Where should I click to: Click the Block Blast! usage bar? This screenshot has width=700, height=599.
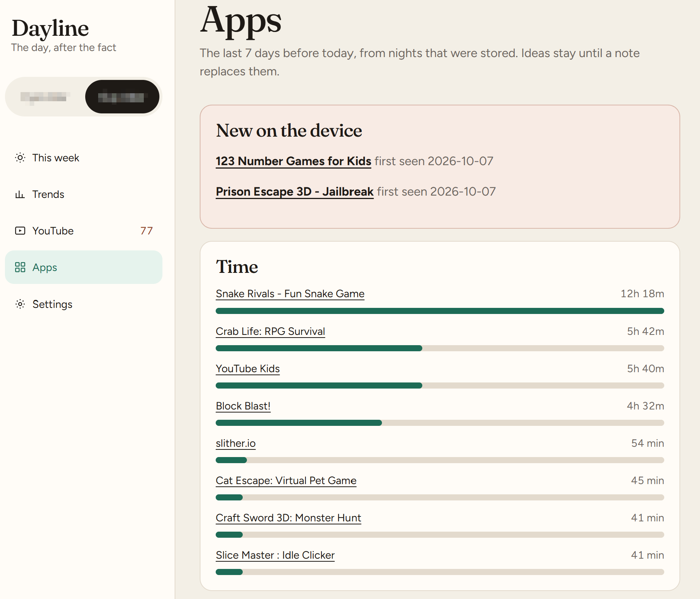pyautogui.click(x=440, y=423)
